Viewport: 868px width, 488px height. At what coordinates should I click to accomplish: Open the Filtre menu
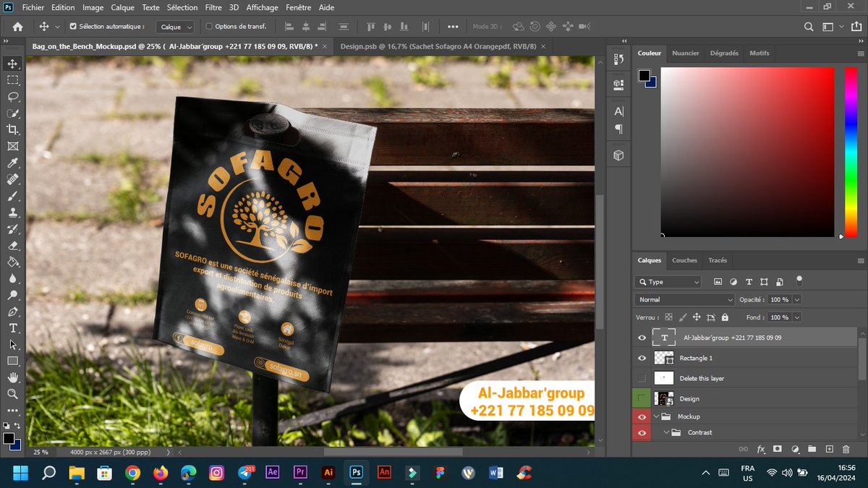[x=213, y=7]
